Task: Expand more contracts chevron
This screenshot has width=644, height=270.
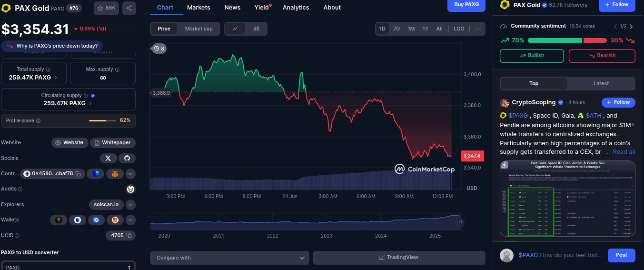Action: click(x=130, y=174)
